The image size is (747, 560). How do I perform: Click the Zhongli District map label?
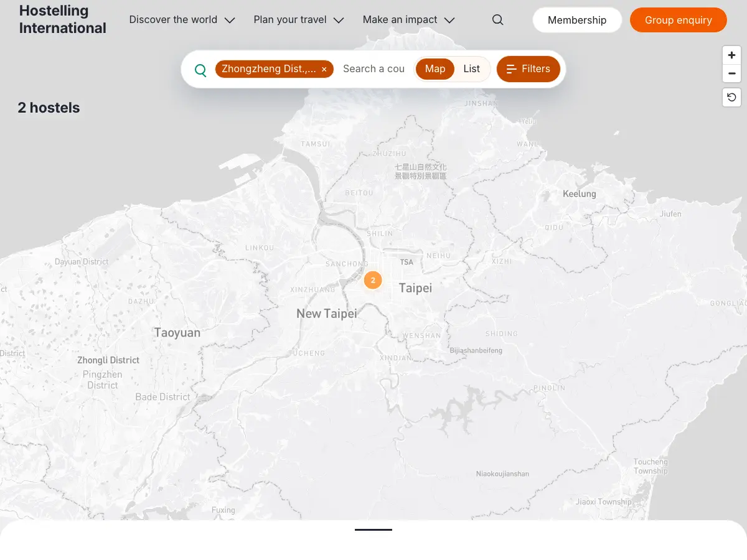click(x=108, y=360)
